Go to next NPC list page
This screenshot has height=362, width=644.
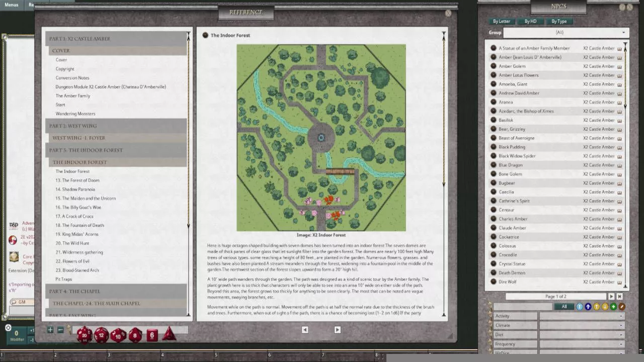[x=612, y=297]
